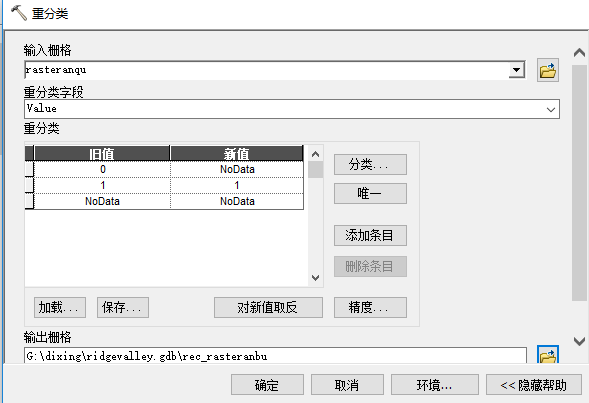Viewport: 589px width, 403px height.
Task: Click the hammer tool icon in title bar
Action: click(x=18, y=13)
